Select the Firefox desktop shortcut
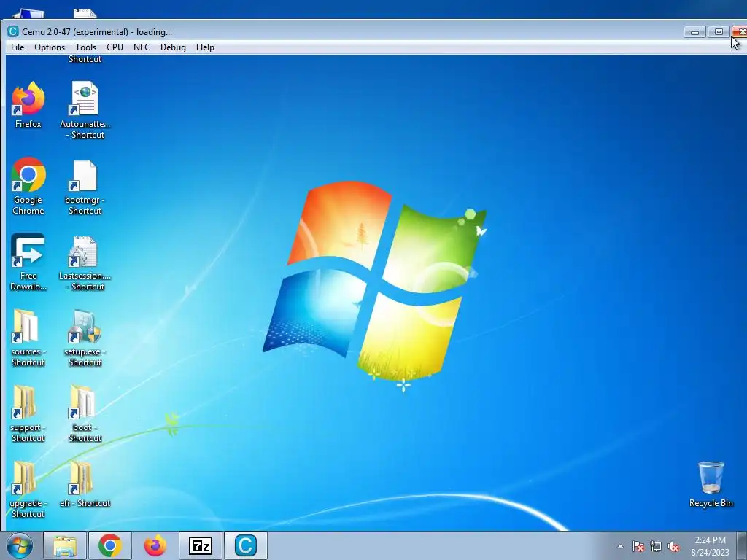747x560 pixels. tap(28, 105)
